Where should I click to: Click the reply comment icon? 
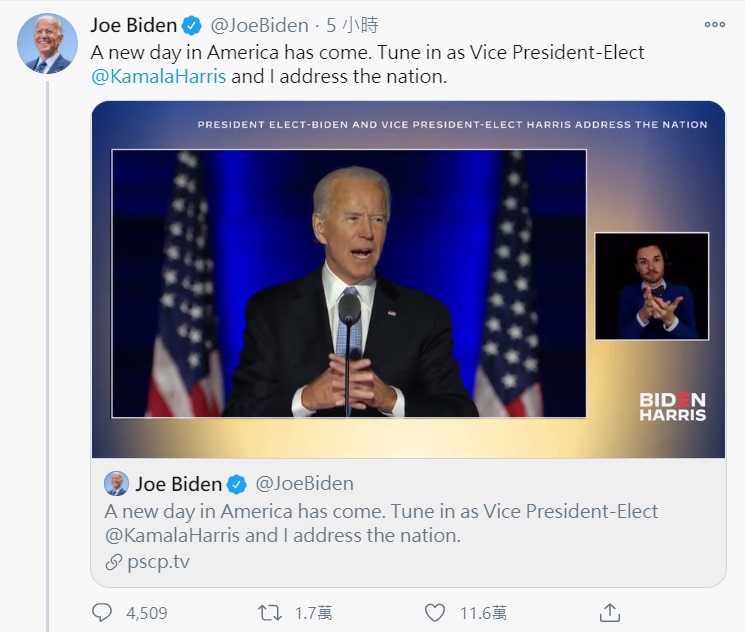tap(102, 612)
